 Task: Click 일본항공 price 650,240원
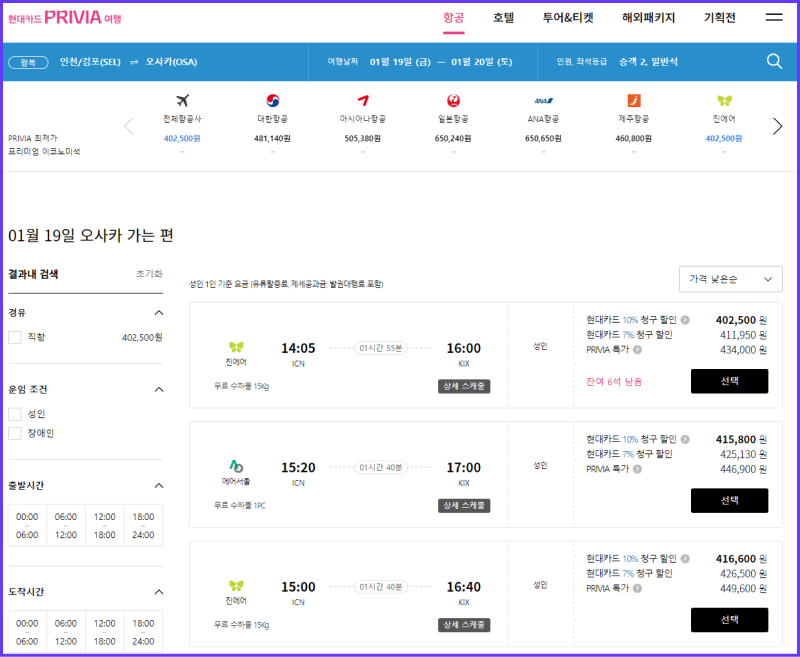point(453,138)
